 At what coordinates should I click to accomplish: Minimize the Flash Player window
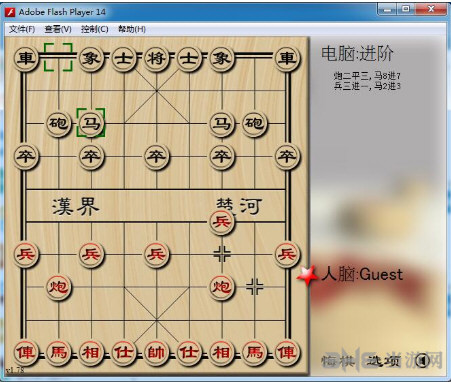pyautogui.click(x=388, y=9)
